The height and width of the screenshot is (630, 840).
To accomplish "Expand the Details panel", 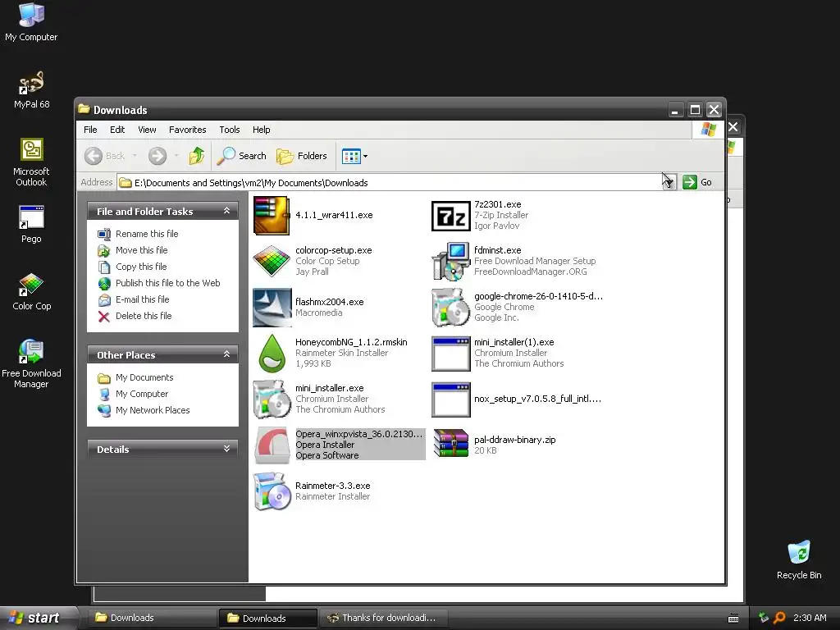I will (226, 449).
